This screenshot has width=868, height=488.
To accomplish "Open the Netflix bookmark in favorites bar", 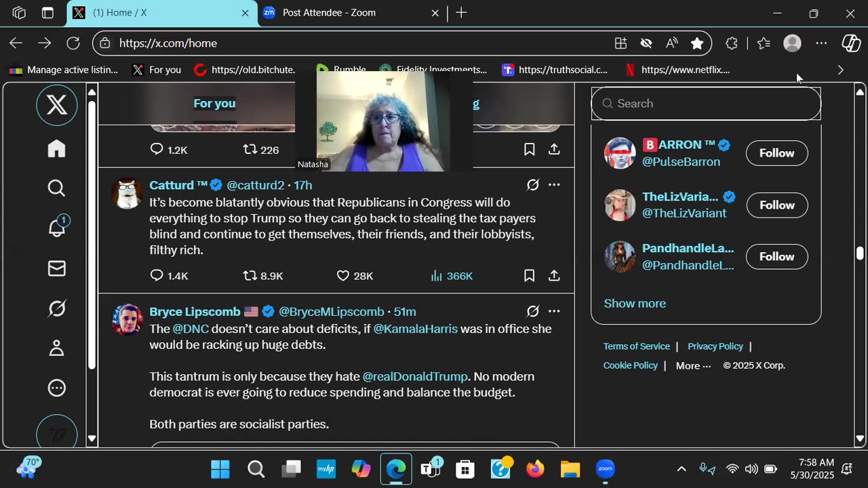I will pos(677,70).
